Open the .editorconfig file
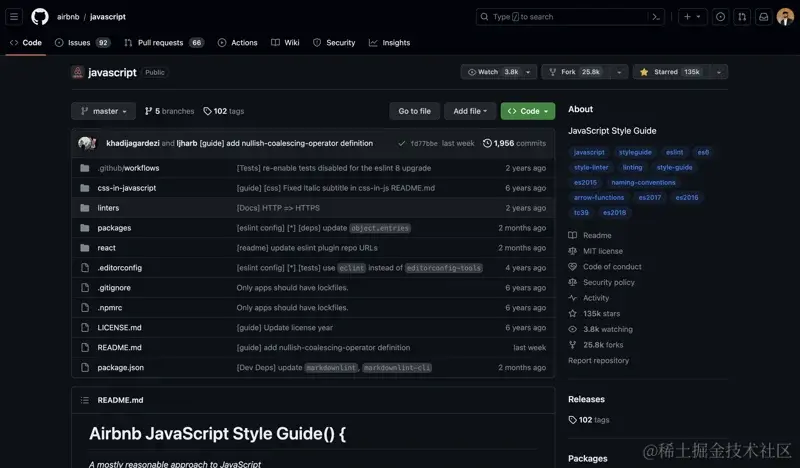 coord(119,267)
